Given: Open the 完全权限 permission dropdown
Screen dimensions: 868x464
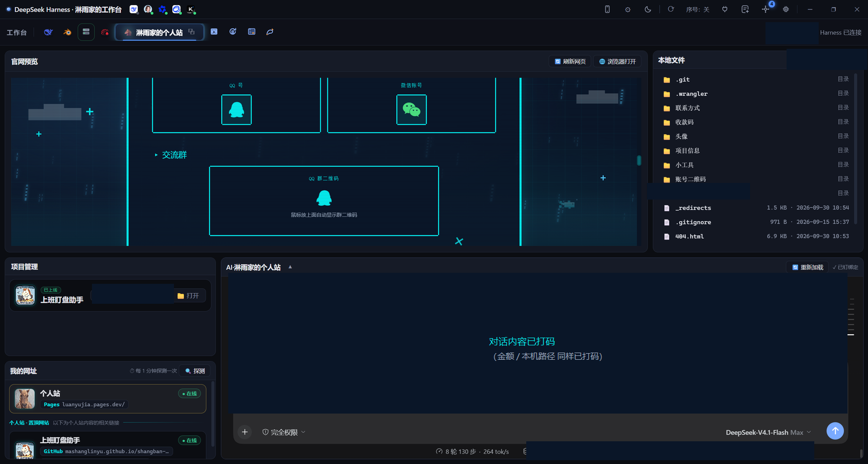Looking at the screenshot, I should pos(284,432).
